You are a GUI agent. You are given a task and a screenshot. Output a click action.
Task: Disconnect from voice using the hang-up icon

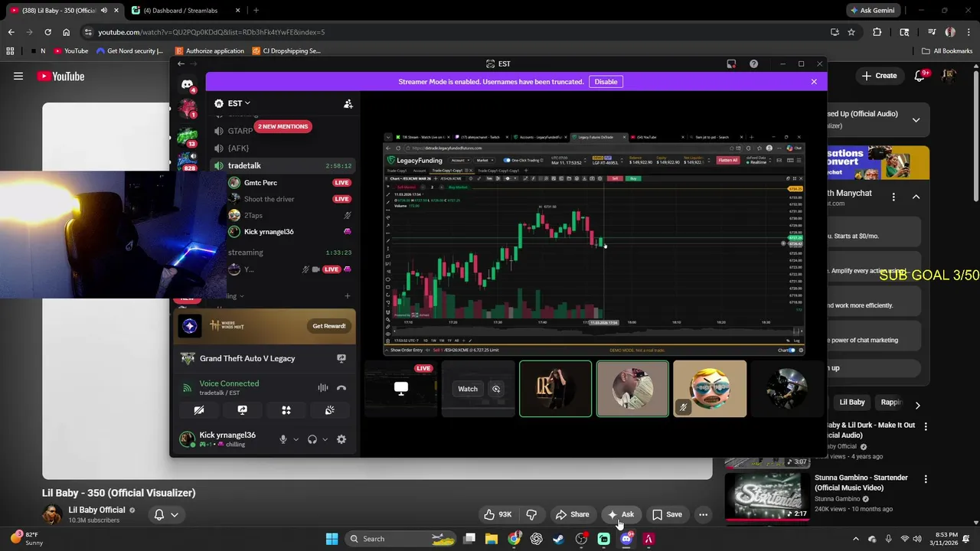coord(341,388)
